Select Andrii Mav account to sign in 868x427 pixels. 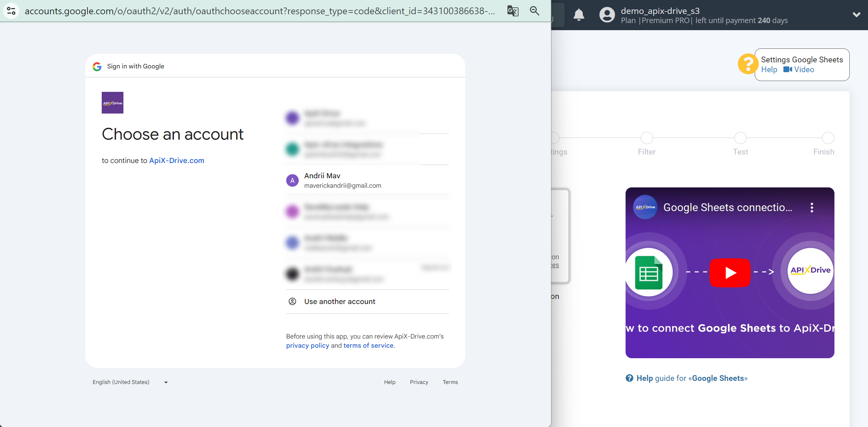(368, 180)
